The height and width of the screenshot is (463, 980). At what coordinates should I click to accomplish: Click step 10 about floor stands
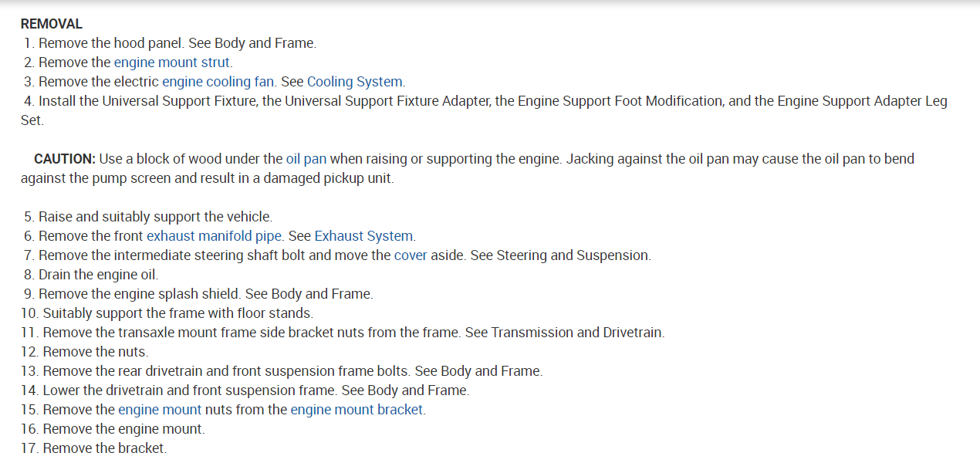click(177, 313)
